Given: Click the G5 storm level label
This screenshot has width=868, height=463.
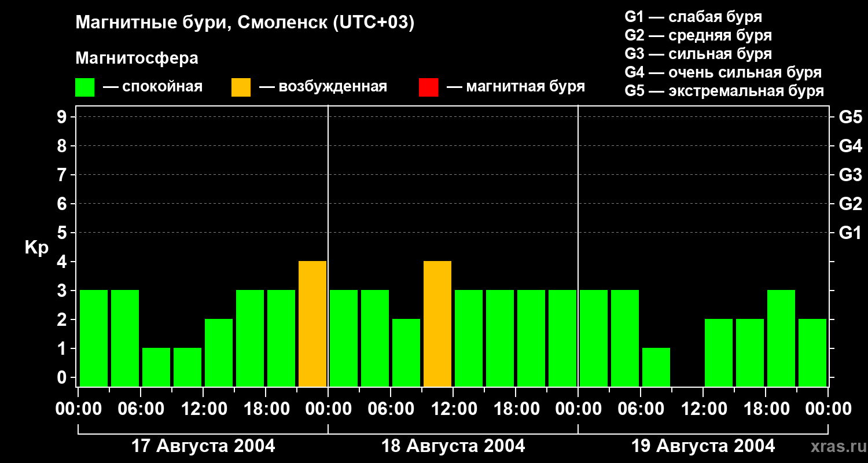Looking at the screenshot, I should click(850, 117).
